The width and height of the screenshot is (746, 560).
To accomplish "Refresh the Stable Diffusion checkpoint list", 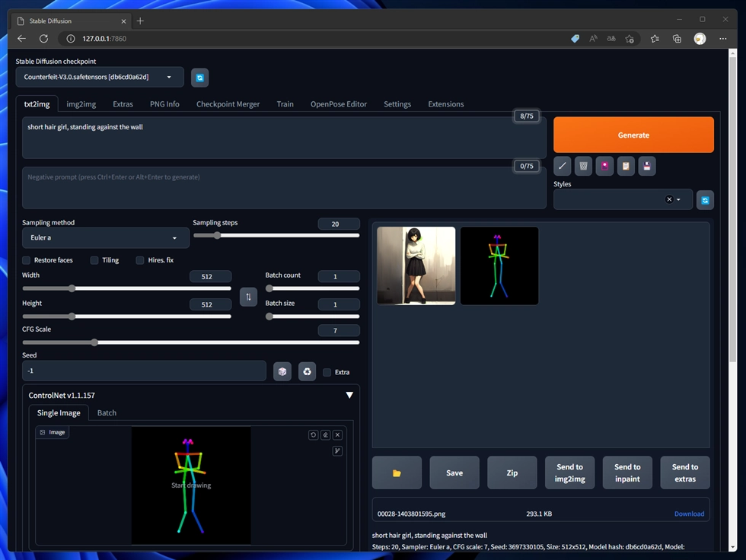I will click(199, 78).
